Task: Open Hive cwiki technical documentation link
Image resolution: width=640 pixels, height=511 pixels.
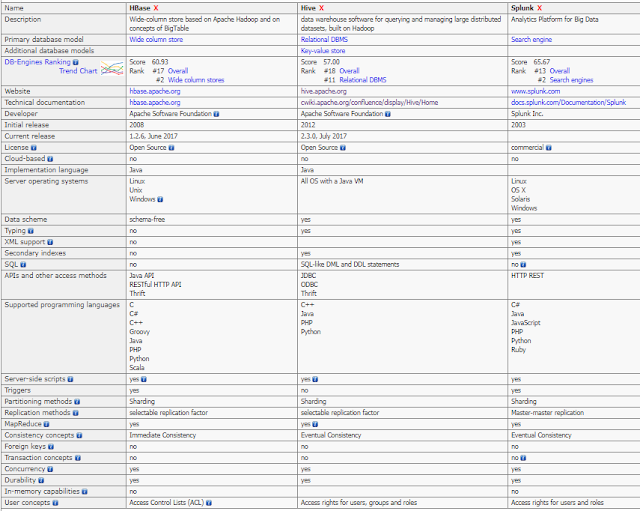Action: (x=369, y=102)
